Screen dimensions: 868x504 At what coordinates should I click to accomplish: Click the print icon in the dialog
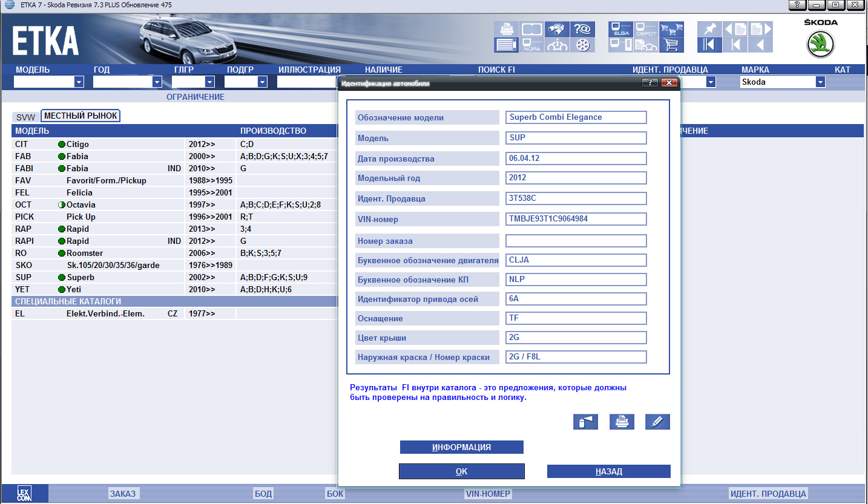[622, 422]
